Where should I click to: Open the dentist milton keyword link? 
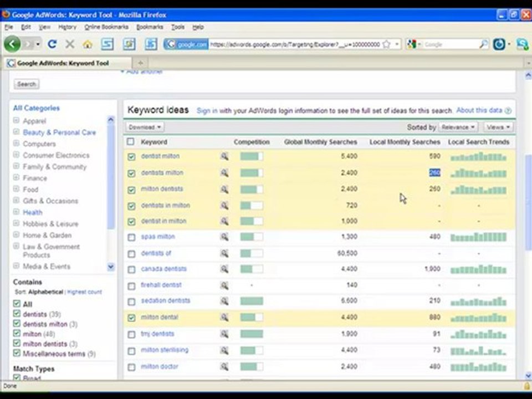click(x=160, y=156)
